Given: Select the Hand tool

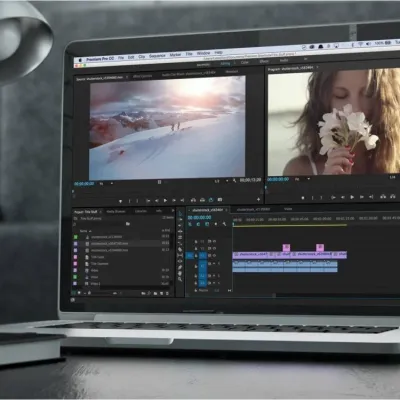Looking at the screenshot, I should click(x=180, y=273).
